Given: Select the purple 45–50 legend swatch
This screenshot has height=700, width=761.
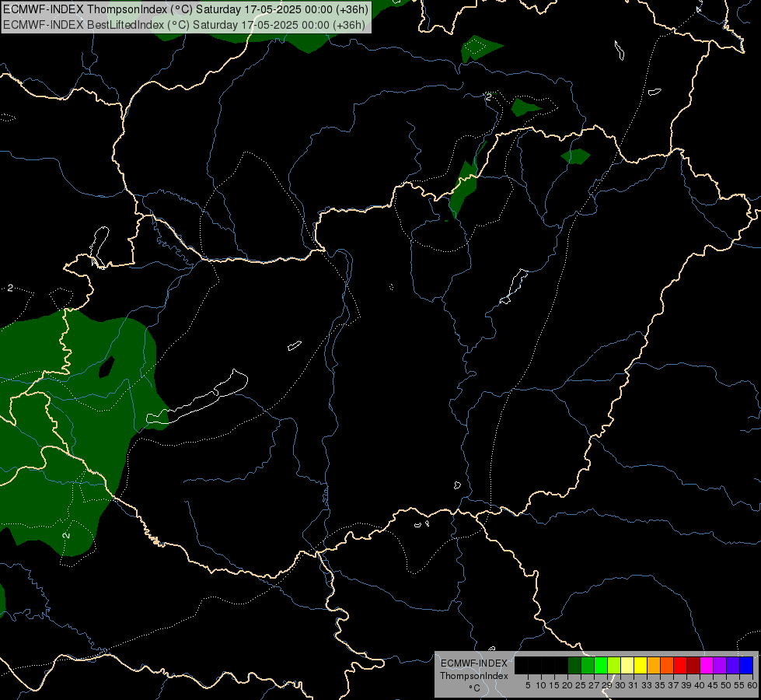Looking at the screenshot, I should [720, 665].
